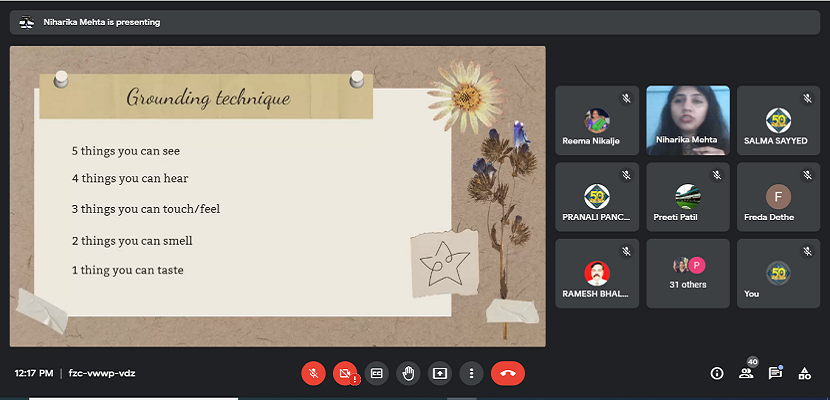Click the presenting icon beside presenter name
This screenshot has height=400, width=830.
[x=26, y=23]
